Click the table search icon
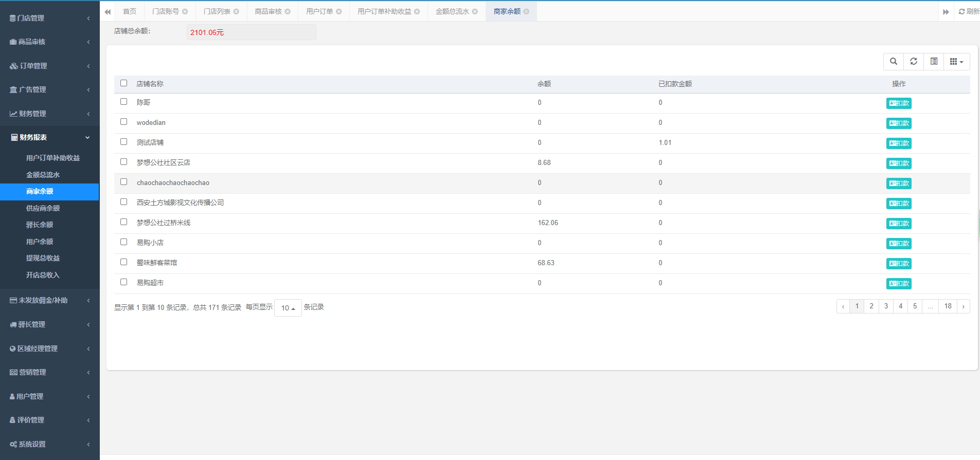 894,62
